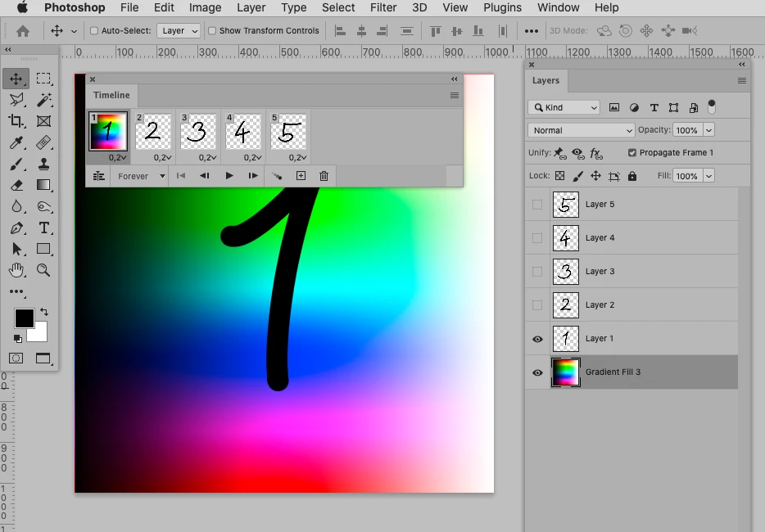Select the Horizontal Type tool
The width and height of the screenshot is (765, 532).
(x=43, y=228)
